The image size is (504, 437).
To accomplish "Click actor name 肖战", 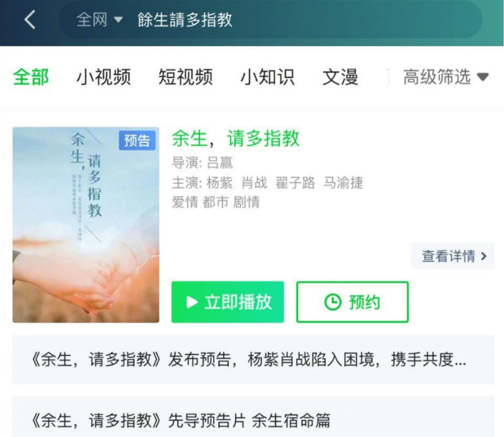I will [x=255, y=183].
